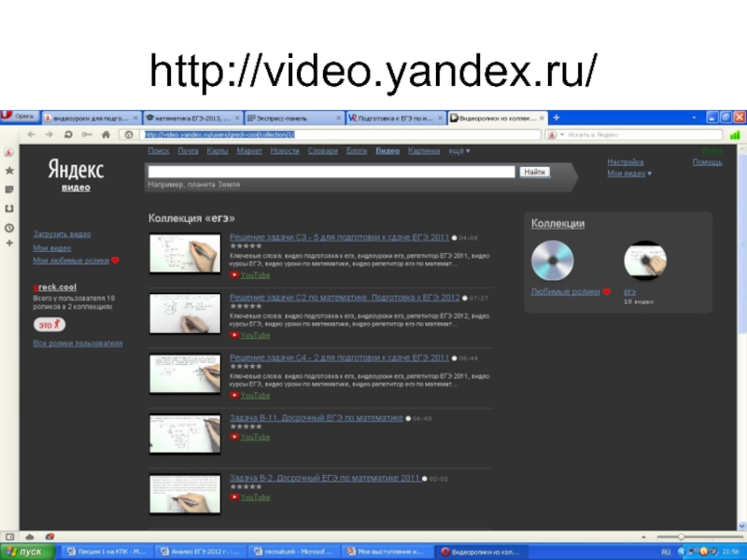
Task: Open new tab with plus button
Action: (x=556, y=118)
